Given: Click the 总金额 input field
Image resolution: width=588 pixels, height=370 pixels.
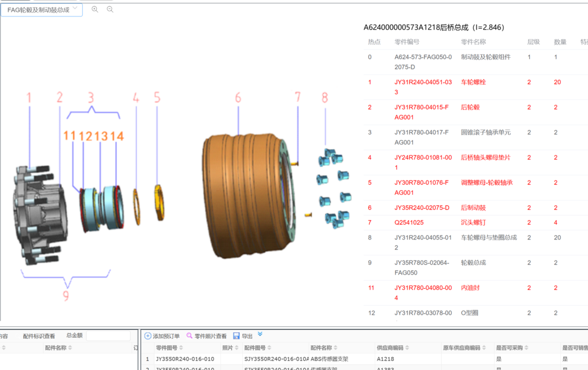Looking at the screenshot, I should tap(108, 336).
